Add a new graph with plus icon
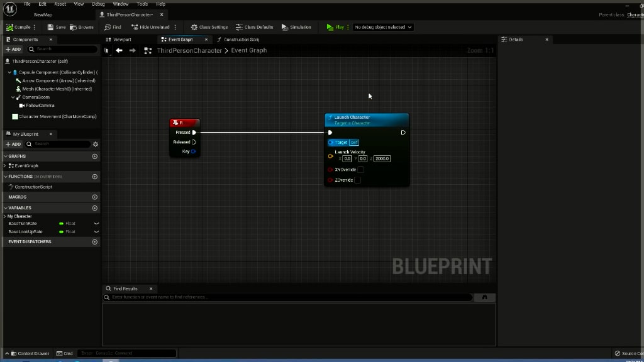This screenshot has width=644, height=362. click(x=95, y=156)
